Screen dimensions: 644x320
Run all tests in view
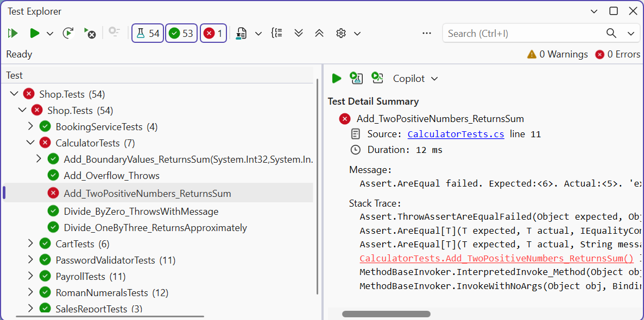click(13, 33)
